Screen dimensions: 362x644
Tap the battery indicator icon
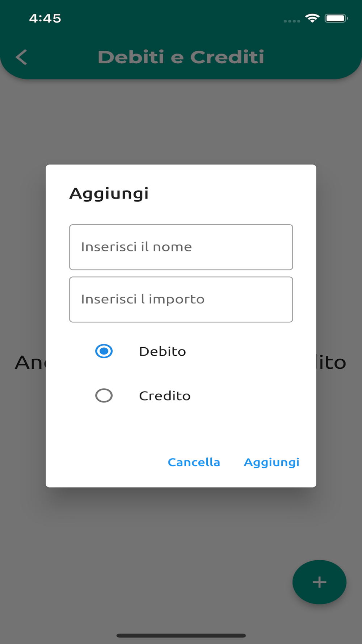[x=336, y=18]
